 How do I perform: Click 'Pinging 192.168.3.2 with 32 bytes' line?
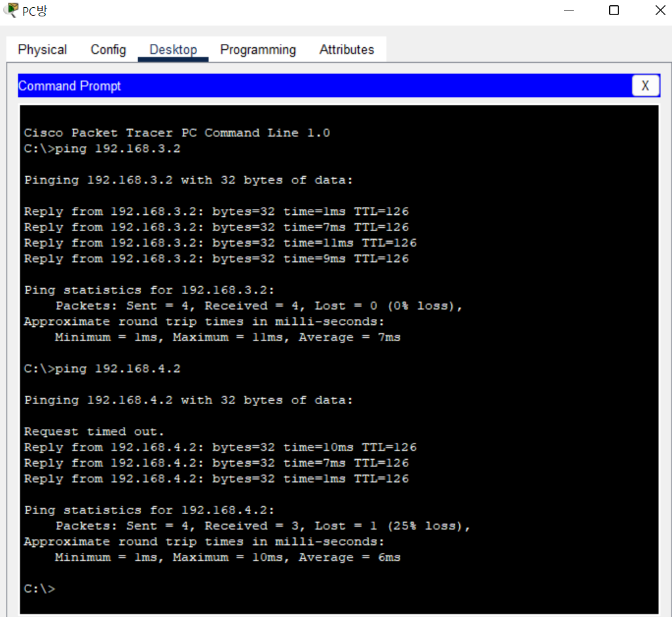pos(189,180)
